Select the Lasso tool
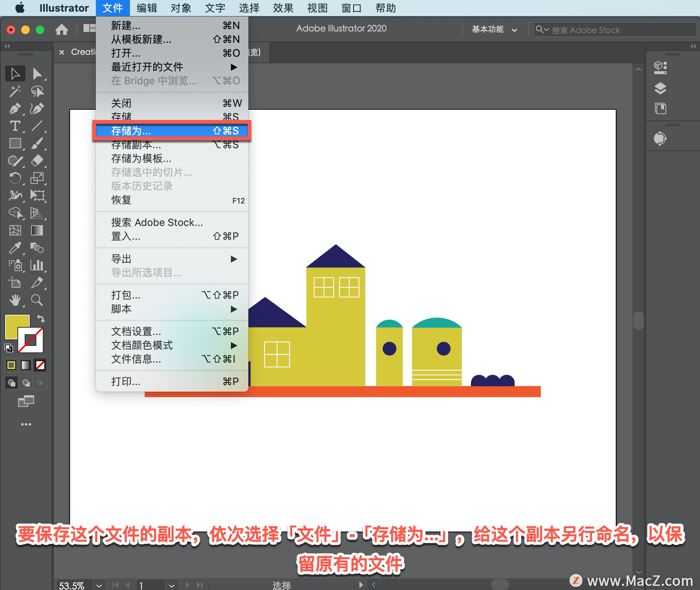This screenshot has width=700, height=590. 37,91
